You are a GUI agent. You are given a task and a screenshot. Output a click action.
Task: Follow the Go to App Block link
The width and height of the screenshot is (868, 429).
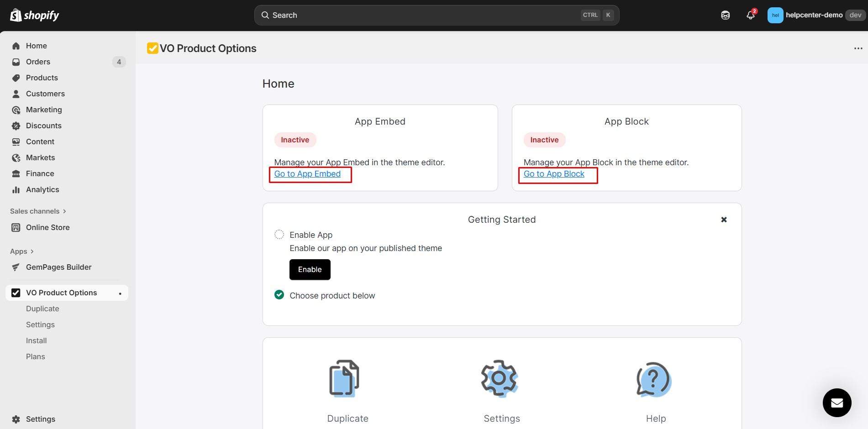coord(554,174)
